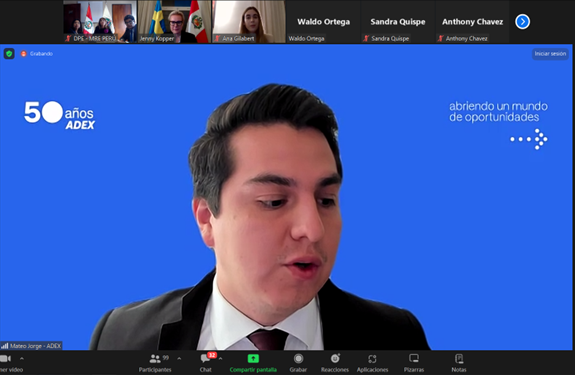Viewport: 575px width, 375px height.
Task: Open the Notas tool
Action: [x=459, y=363]
